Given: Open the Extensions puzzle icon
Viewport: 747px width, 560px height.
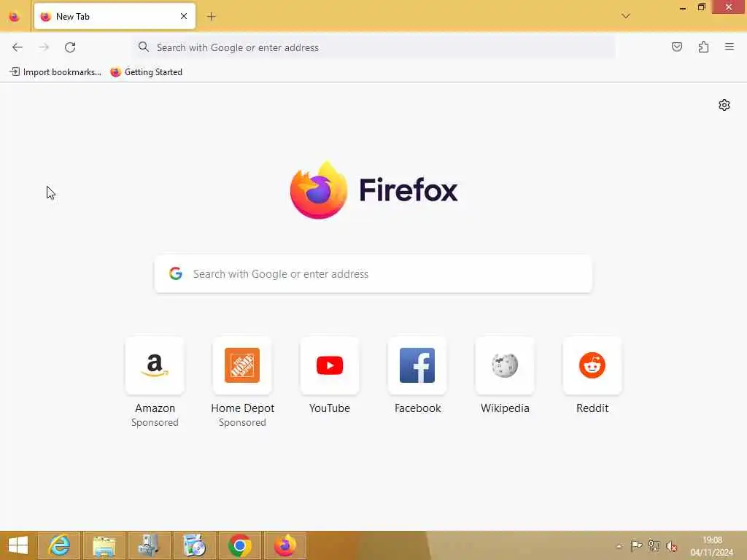Looking at the screenshot, I should coord(703,47).
